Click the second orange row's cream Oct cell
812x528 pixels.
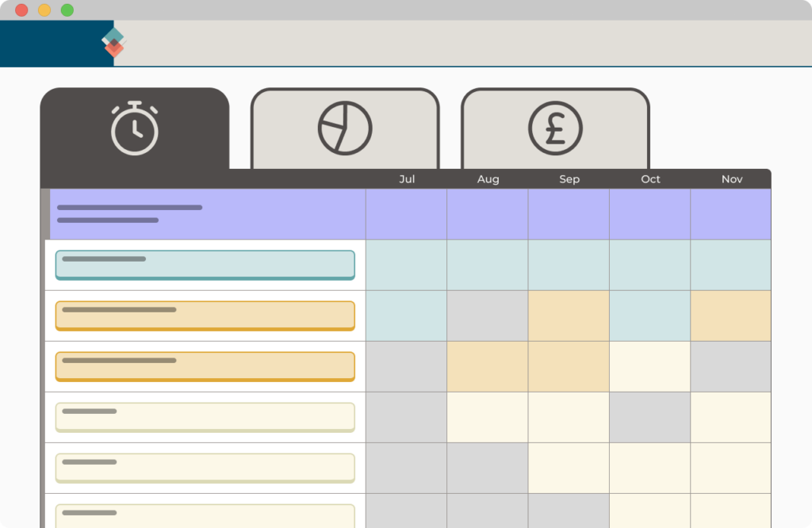coord(649,366)
